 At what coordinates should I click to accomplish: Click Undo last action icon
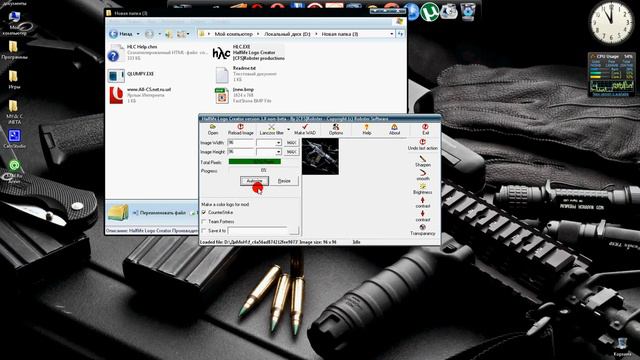point(422,144)
